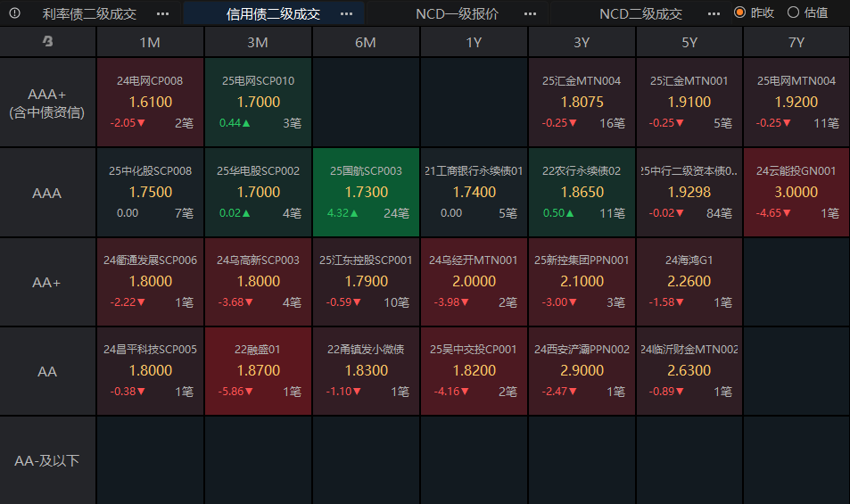Click 24云能投GN001 bond name
Screen dimensions: 850x504
pos(796,170)
